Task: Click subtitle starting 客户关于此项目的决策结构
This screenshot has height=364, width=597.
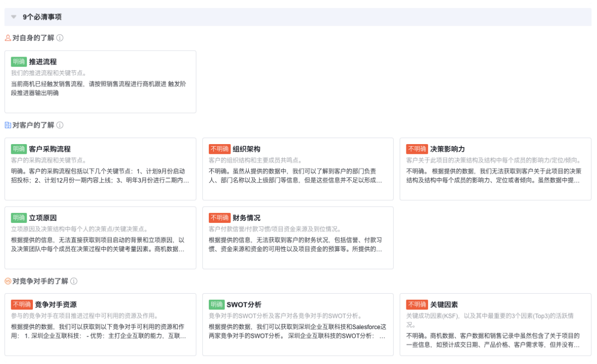Action: 494,160
